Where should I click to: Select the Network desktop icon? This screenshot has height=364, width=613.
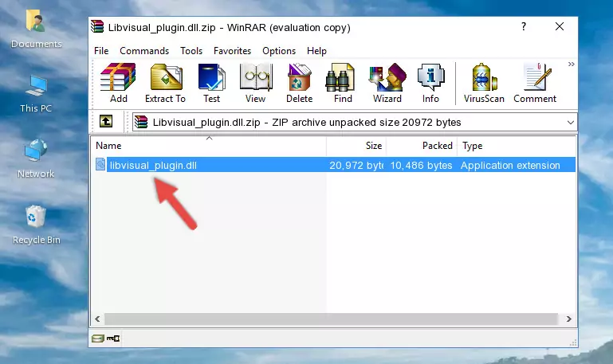click(x=36, y=159)
